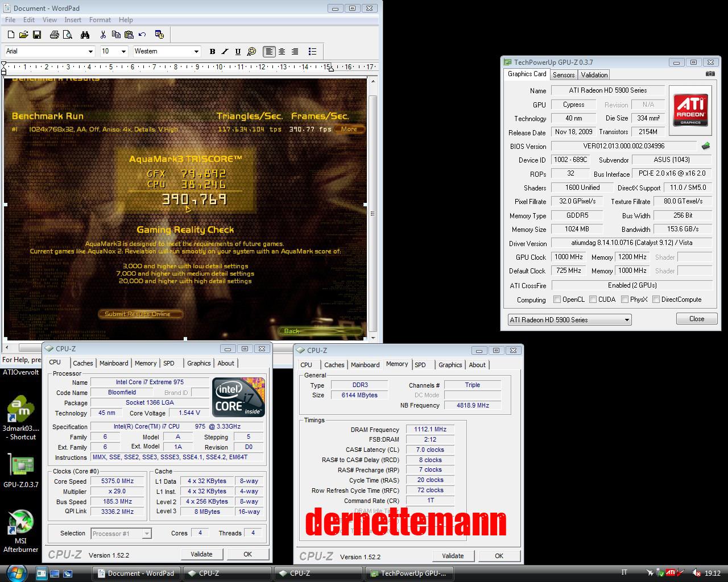Enable the DirectCompute checkbox
Viewport: 728px width, 582px height.
point(656,300)
